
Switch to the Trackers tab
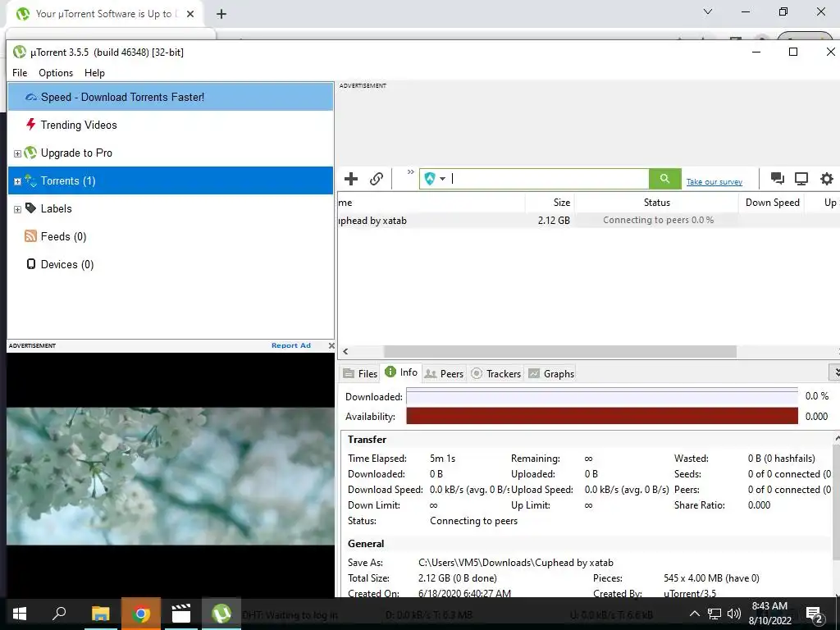(x=496, y=373)
